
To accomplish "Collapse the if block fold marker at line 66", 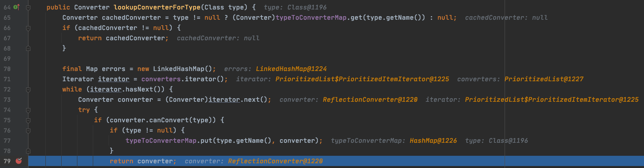I will tap(28, 28).
